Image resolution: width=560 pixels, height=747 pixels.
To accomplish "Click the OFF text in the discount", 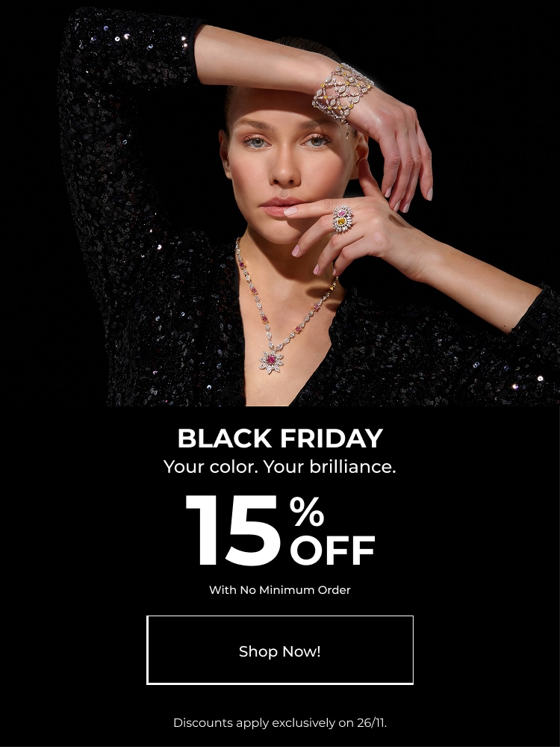I will [332, 551].
